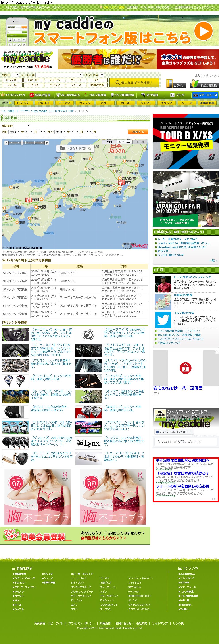Open the prefecture dropdown
Screen dimensions: 219x644
pyautogui.click(x=22, y=126)
